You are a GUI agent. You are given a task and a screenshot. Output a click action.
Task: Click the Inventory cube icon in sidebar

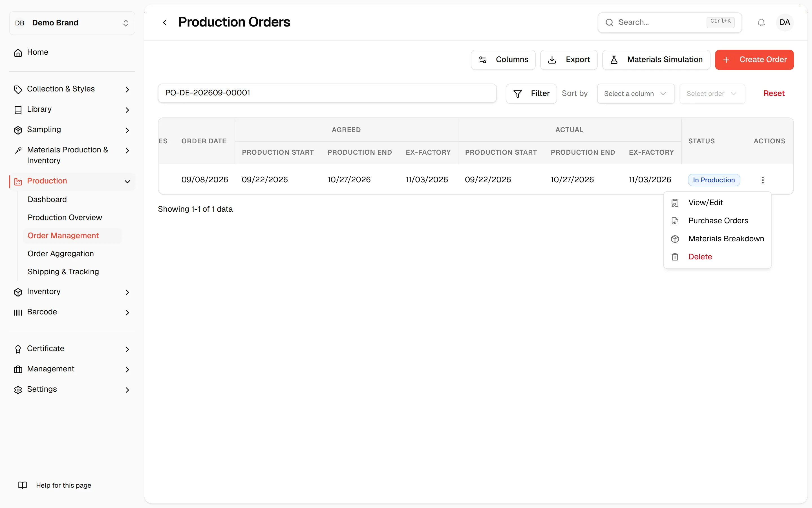click(18, 292)
